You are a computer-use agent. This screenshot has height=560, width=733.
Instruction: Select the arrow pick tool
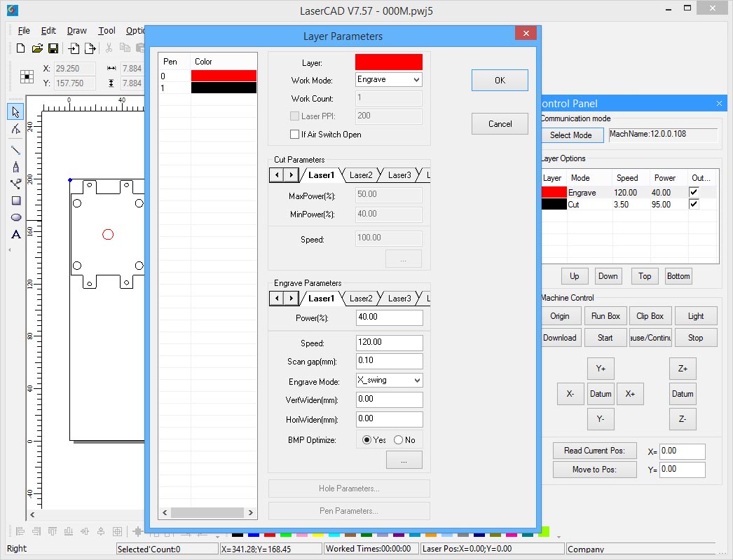pos(16,111)
